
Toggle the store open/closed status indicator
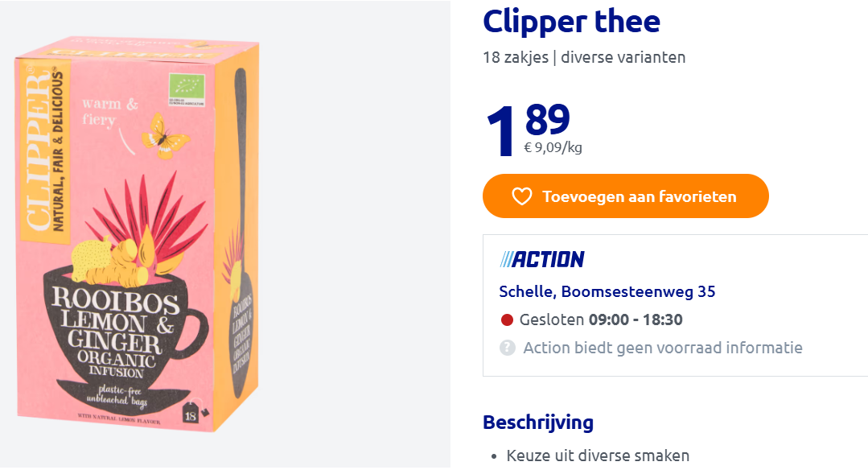point(507,320)
